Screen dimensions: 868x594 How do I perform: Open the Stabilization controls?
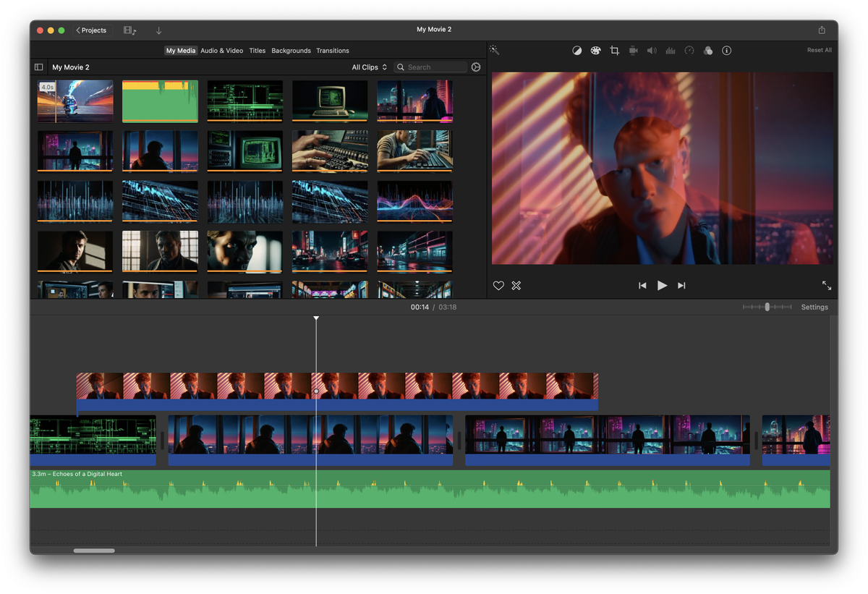pos(633,50)
